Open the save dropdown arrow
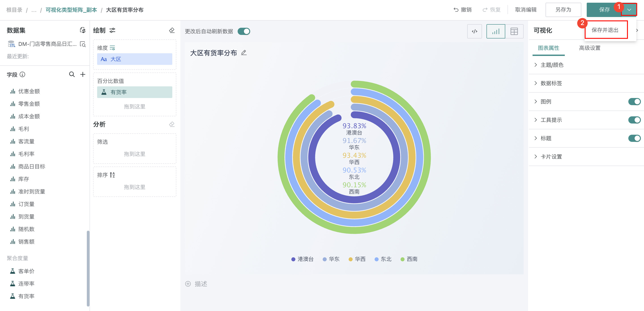 (x=629, y=10)
